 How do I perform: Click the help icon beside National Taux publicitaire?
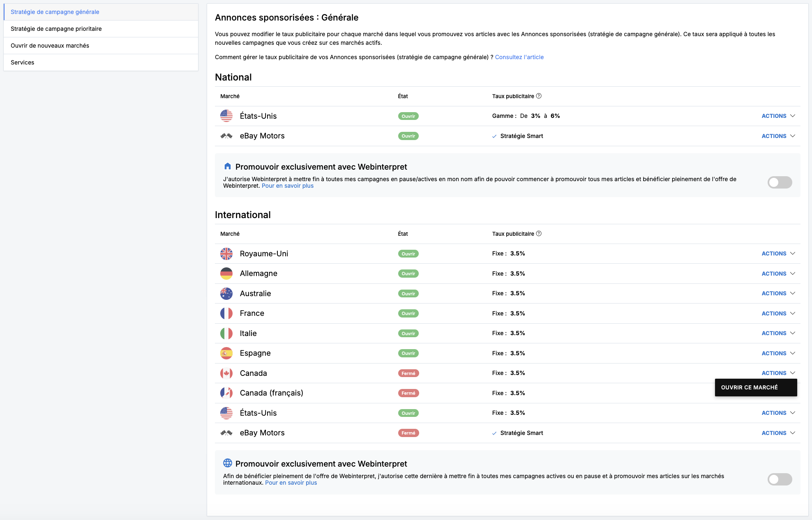539,96
